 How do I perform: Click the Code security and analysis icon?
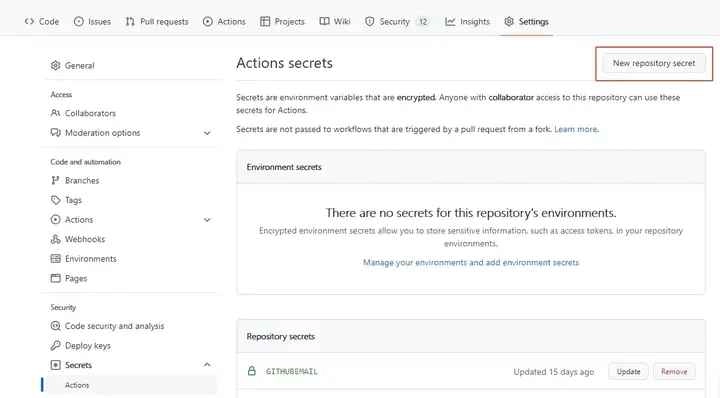[56, 326]
